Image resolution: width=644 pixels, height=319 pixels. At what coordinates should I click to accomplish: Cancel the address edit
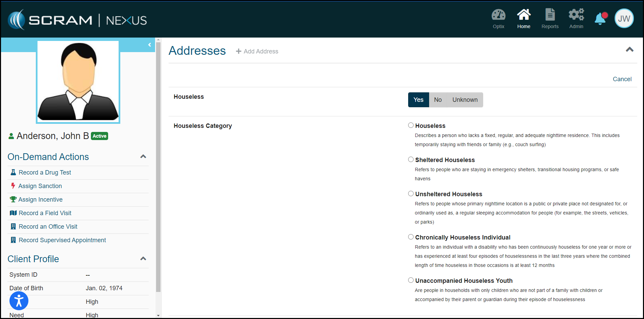[622, 79]
